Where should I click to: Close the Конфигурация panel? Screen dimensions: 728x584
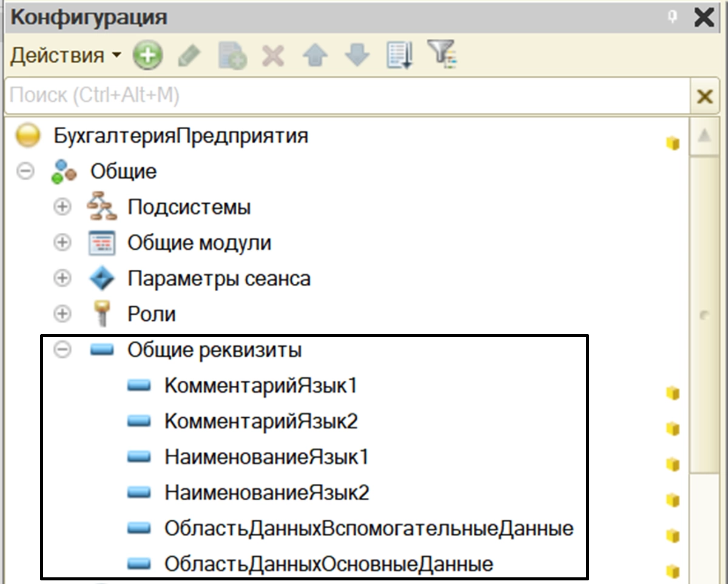(x=704, y=18)
